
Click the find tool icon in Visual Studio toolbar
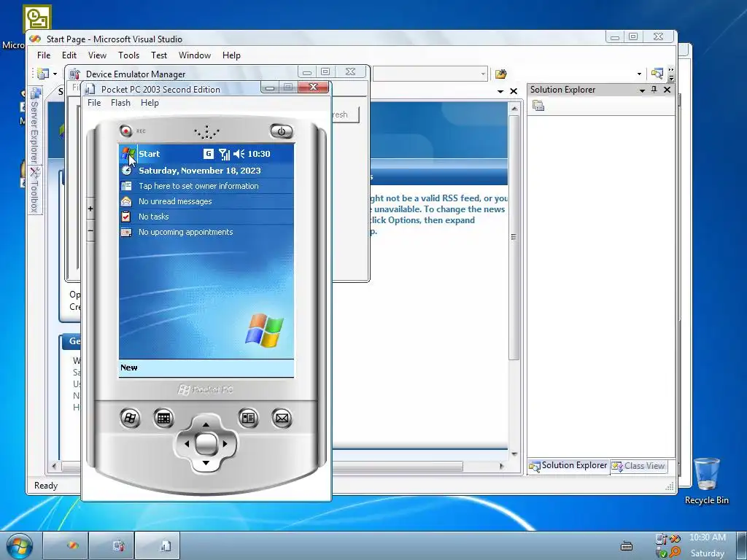tap(657, 74)
